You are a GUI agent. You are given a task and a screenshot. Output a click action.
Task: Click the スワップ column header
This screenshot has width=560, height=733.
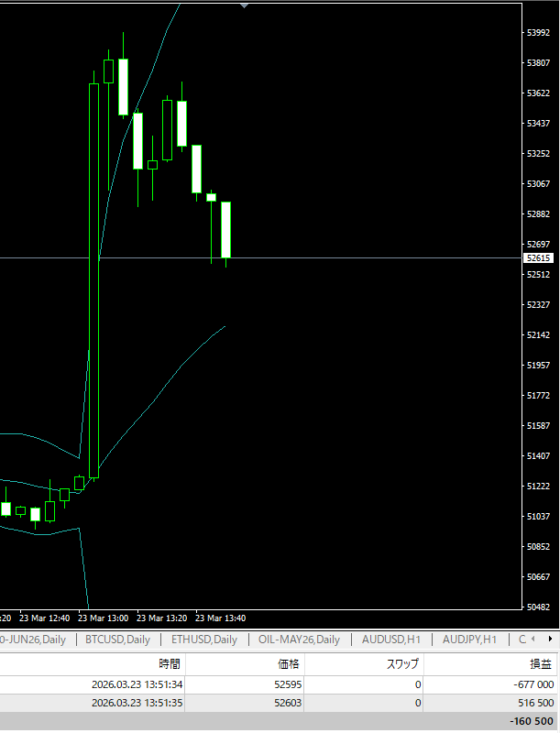pos(403,664)
